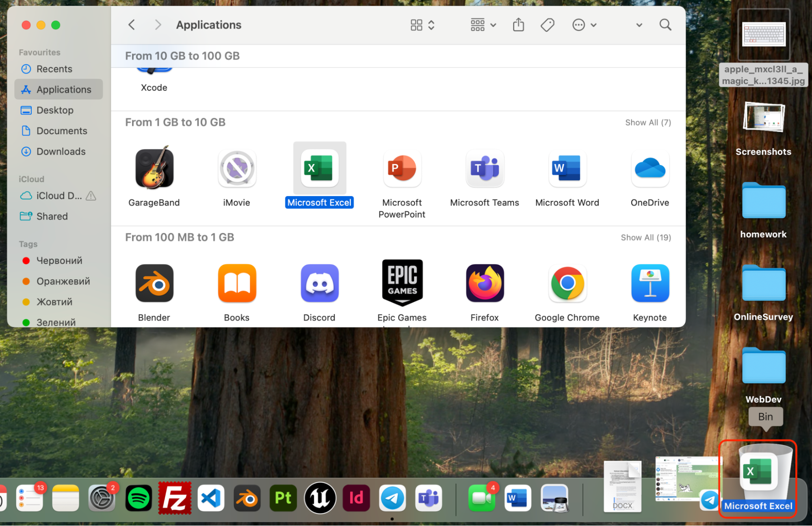
Task: Open Microsoft Word from the Applications window
Action: pyautogui.click(x=567, y=169)
